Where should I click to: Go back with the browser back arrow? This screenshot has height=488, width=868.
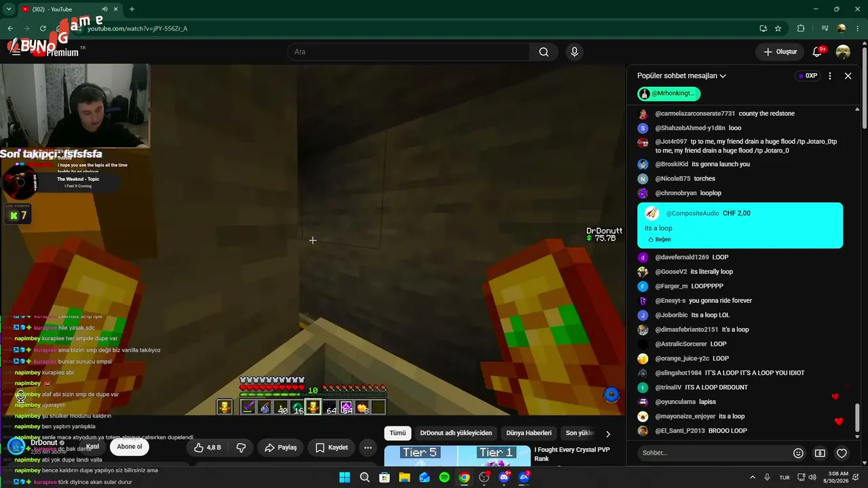10,28
